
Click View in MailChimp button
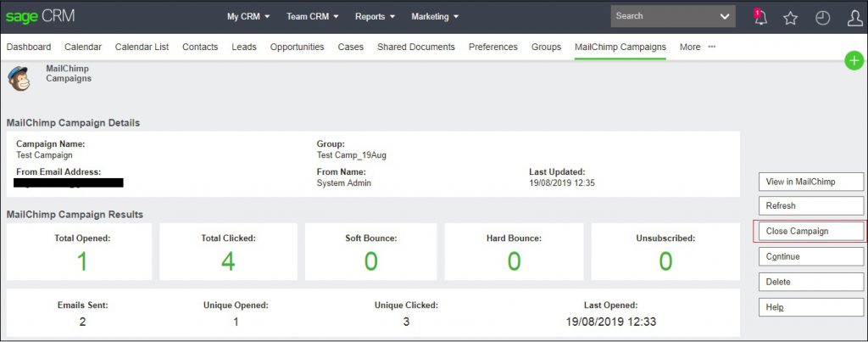pos(811,182)
